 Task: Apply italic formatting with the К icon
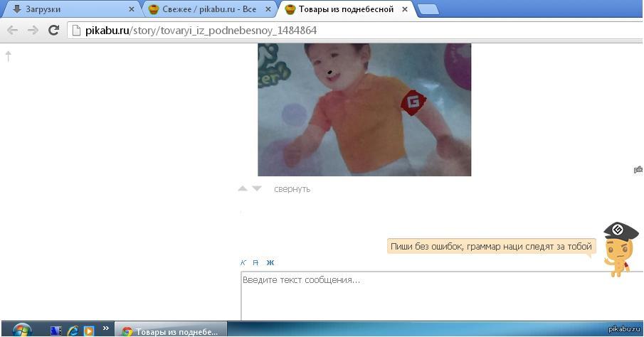(243, 262)
